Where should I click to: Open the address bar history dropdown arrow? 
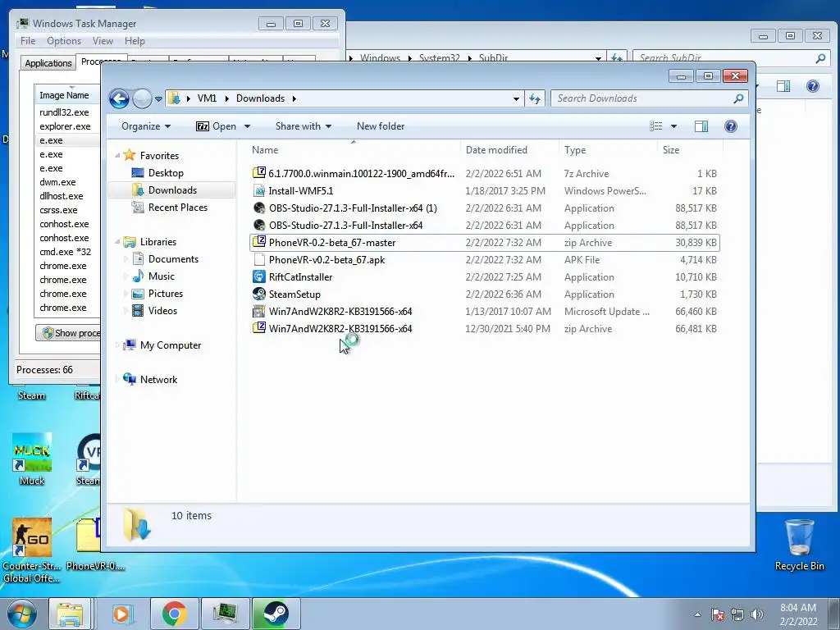tap(516, 98)
